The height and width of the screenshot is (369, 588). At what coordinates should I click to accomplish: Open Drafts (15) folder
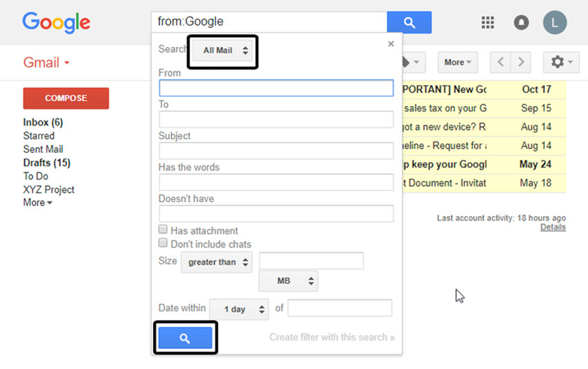pyautogui.click(x=47, y=163)
